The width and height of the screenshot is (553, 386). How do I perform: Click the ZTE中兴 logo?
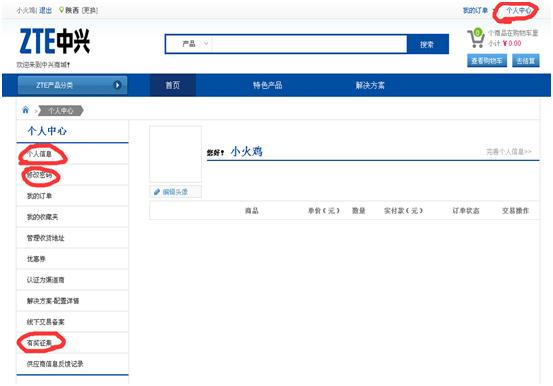click(x=55, y=41)
